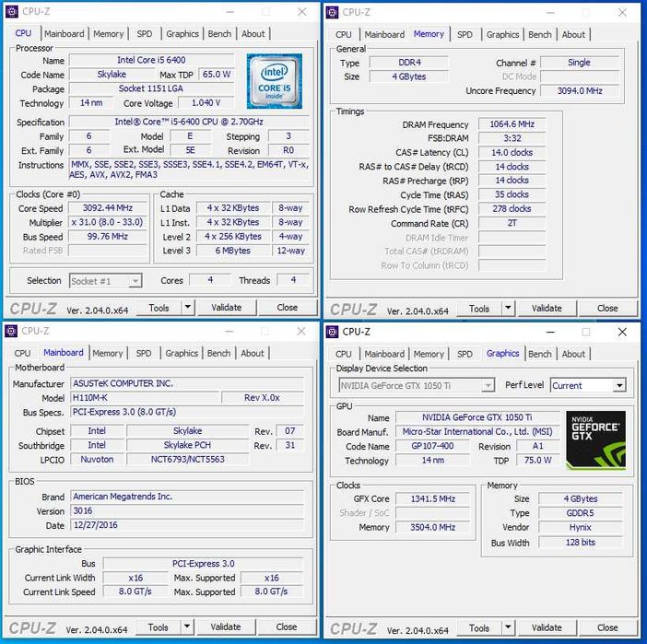Open Bench tab in the Mainboard window
The image size is (647, 644).
[218, 354]
